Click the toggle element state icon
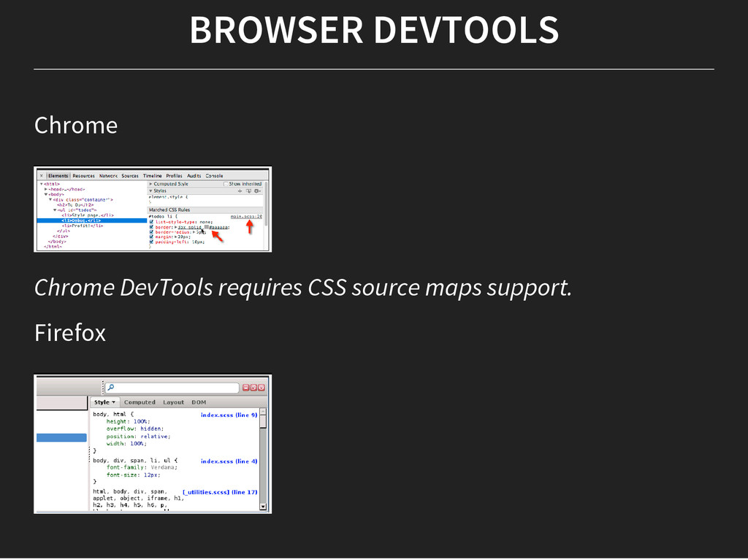The height and width of the screenshot is (560, 748). pos(248,191)
